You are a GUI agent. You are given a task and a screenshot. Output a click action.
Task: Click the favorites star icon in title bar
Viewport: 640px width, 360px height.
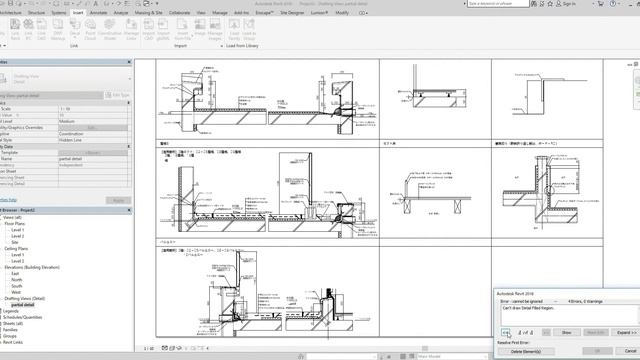click(550, 4)
